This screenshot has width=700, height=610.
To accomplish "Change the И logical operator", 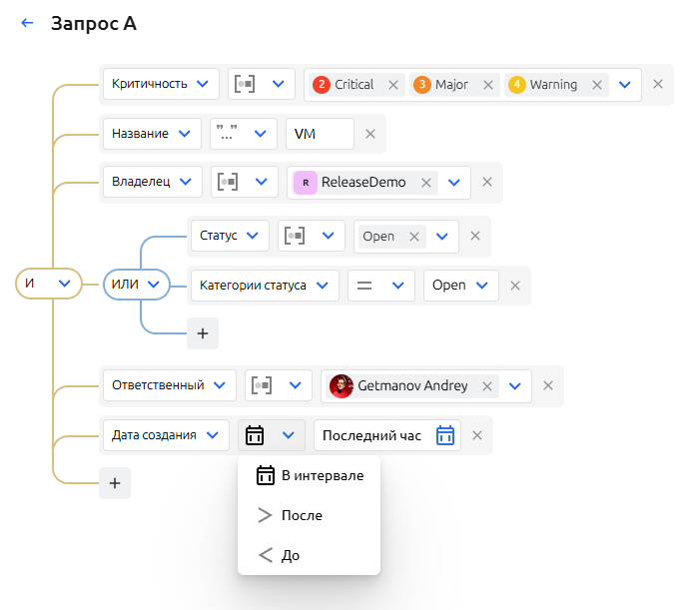I will coord(47,284).
